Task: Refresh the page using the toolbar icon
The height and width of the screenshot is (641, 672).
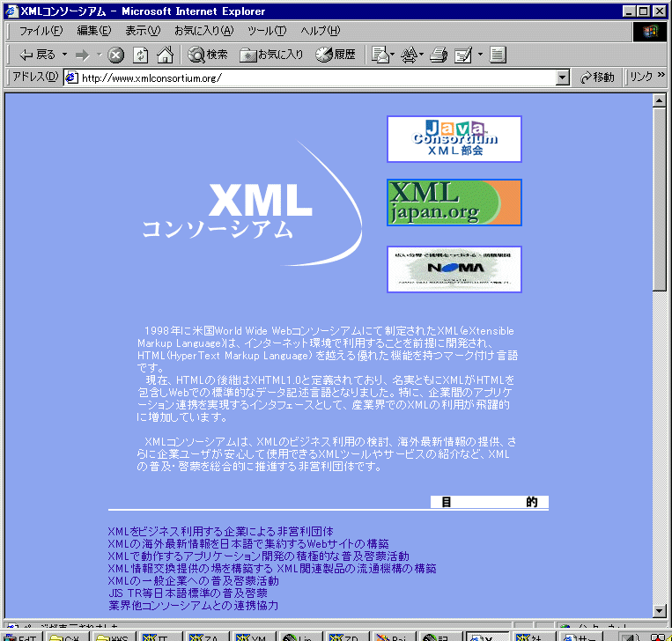Action: [141, 55]
